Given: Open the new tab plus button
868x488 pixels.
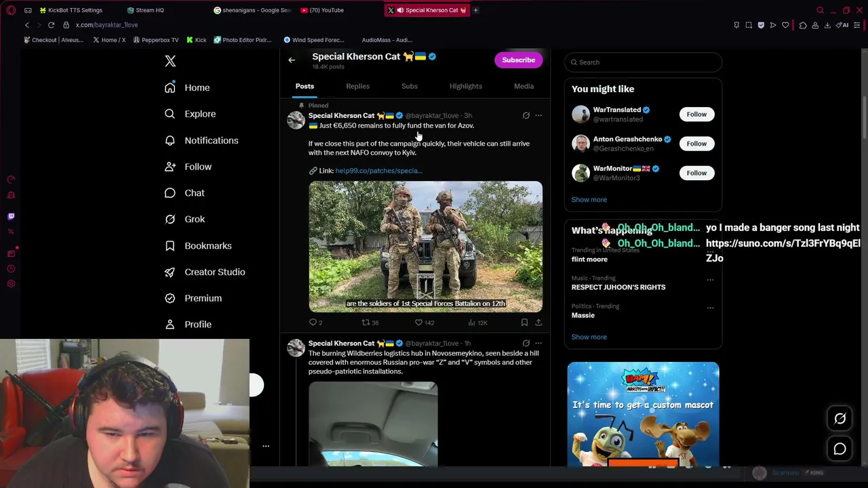Looking at the screenshot, I should pos(475,10).
